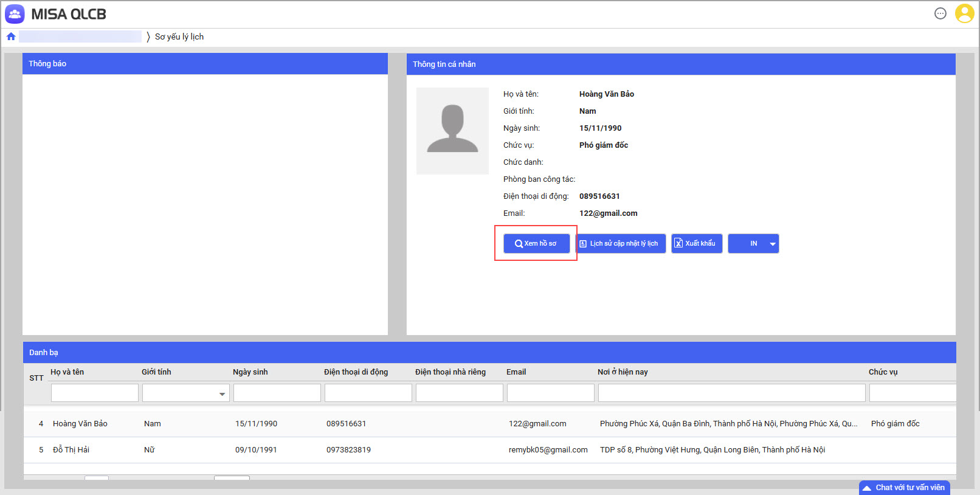The height and width of the screenshot is (495, 980).
Task: Open Lịch sử cập nhật lý lịch
Action: [x=621, y=243]
